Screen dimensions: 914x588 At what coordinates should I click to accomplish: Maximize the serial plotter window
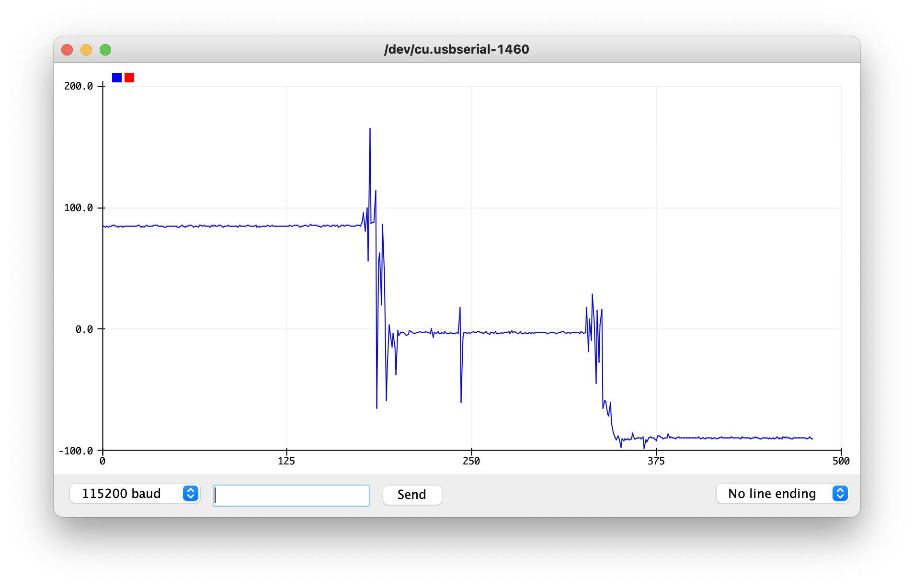105,50
